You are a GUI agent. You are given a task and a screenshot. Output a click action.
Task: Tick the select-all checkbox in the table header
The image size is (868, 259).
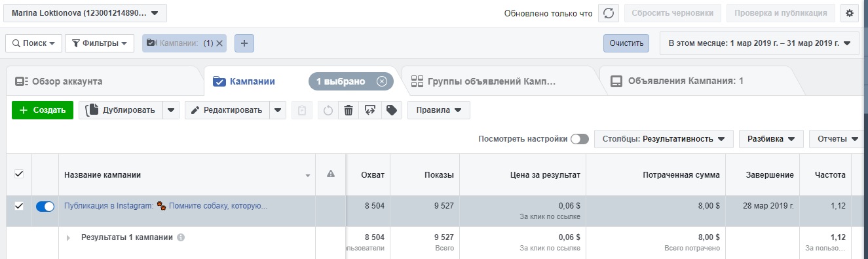pyautogui.click(x=19, y=174)
